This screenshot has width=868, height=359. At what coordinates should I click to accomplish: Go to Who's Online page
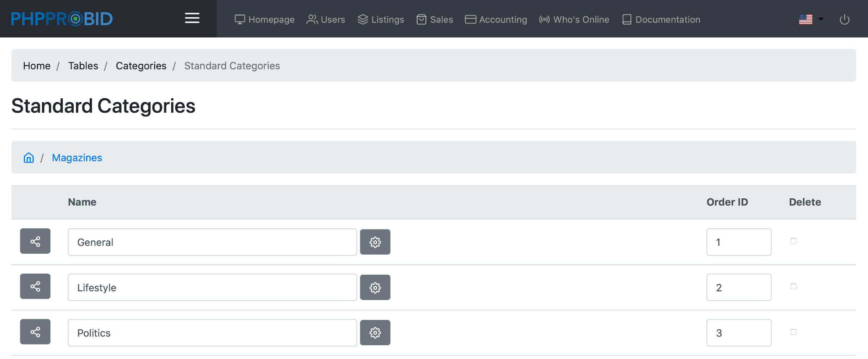point(574,20)
